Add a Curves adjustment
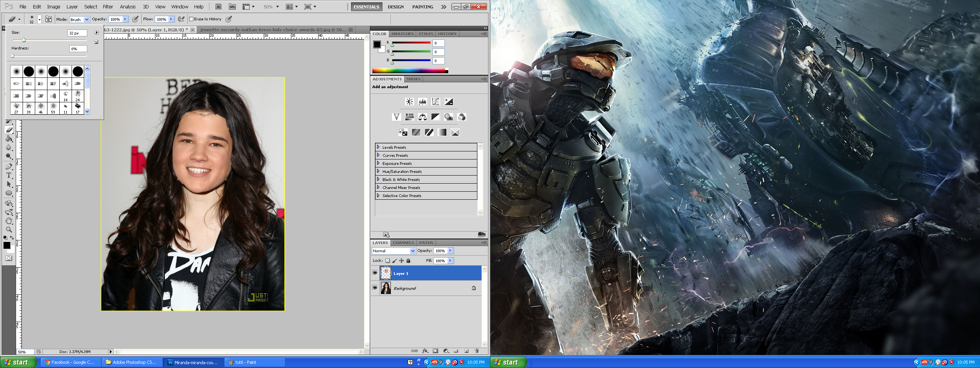 pyautogui.click(x=436, y=102)
